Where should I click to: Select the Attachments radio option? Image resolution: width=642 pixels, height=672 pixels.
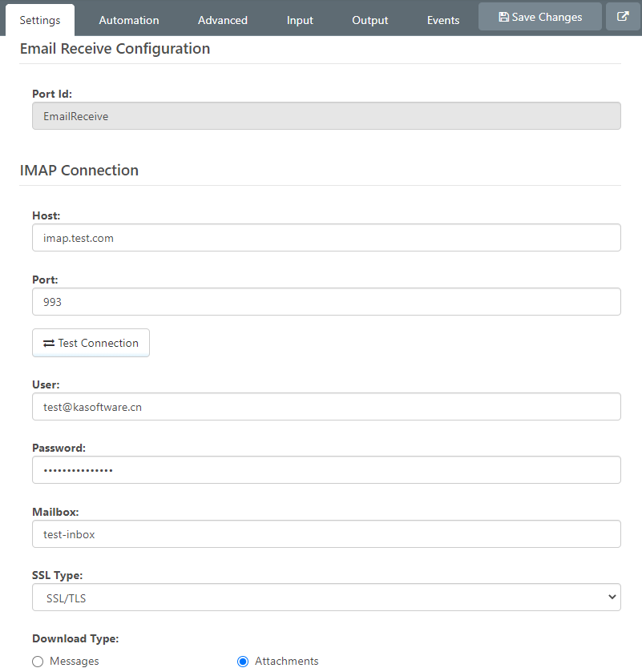click(x=243, y=662)
